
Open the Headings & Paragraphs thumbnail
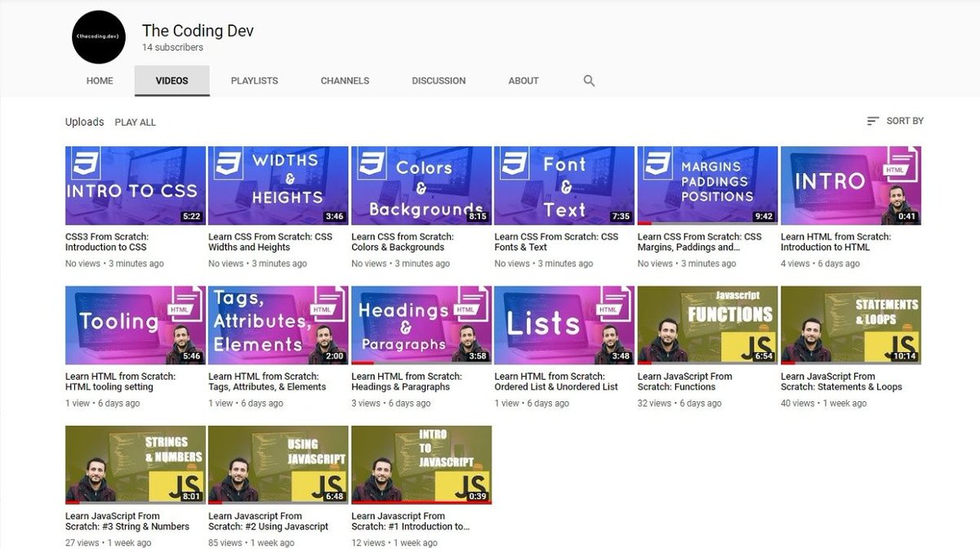421,325
